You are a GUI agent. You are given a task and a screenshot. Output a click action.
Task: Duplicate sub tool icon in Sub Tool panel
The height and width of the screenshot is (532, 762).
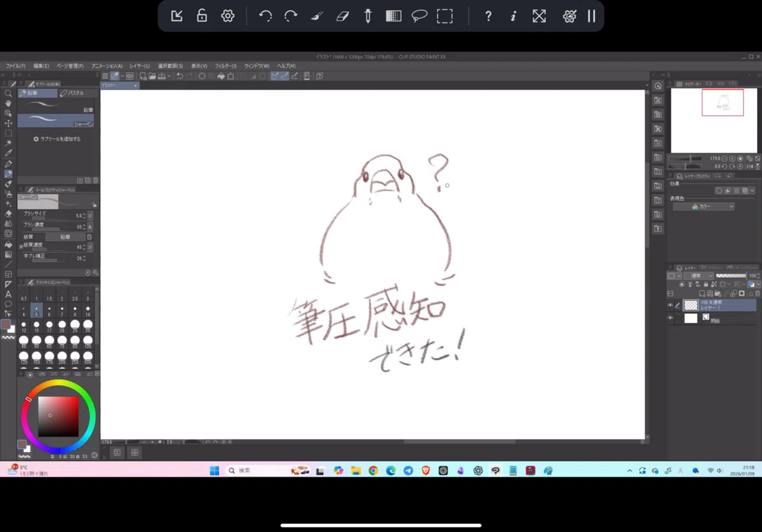(88, 180)
